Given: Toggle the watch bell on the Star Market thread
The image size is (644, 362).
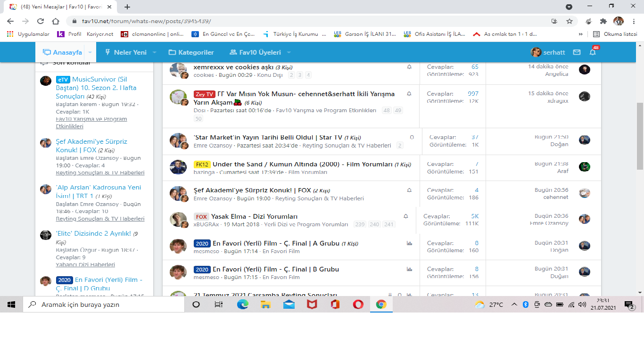Looking at the screenshot, I should tap(412, 137).
